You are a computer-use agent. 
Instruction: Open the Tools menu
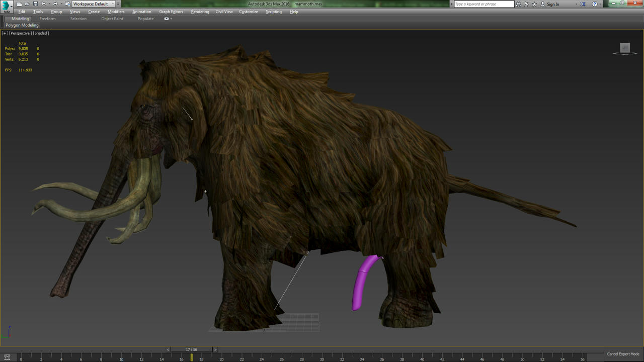[x=38, y=12]
